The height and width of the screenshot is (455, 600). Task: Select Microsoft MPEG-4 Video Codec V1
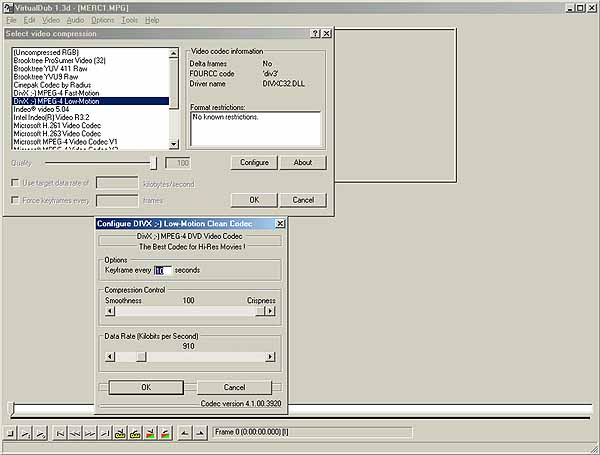pos(91,142)
